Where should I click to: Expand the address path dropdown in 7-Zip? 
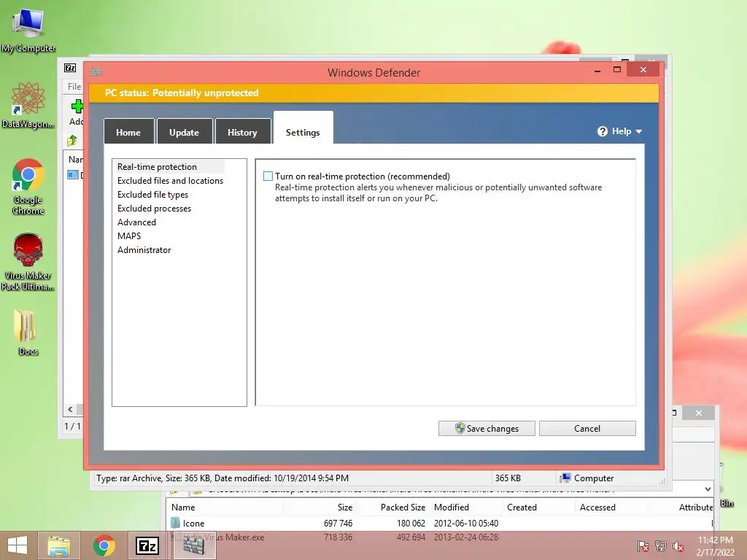pos(708,489)
